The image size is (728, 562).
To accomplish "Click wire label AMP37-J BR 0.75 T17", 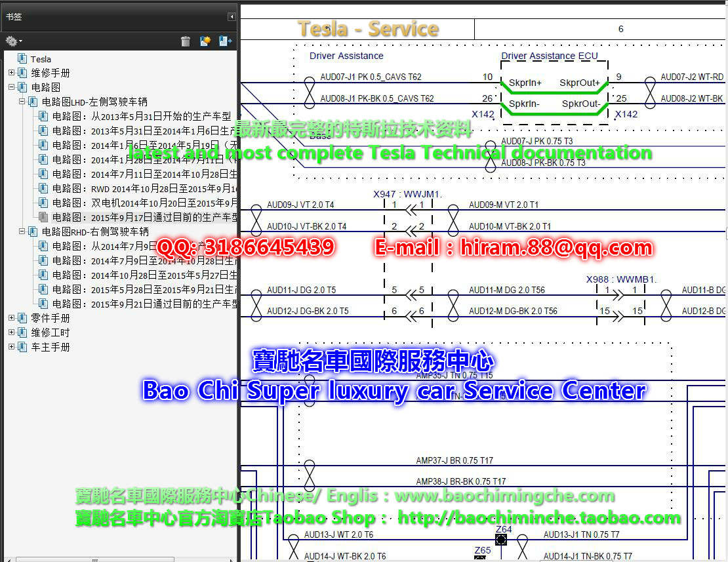I will [454, 460].
